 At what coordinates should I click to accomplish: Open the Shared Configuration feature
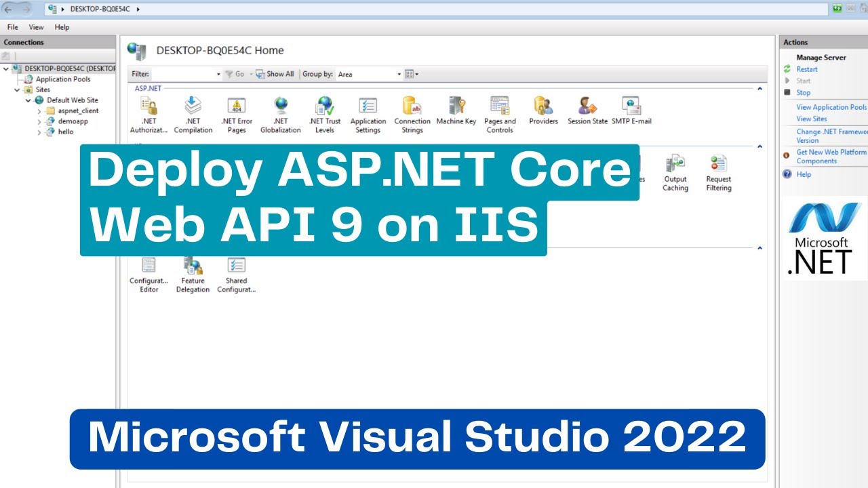pos(236,274)
